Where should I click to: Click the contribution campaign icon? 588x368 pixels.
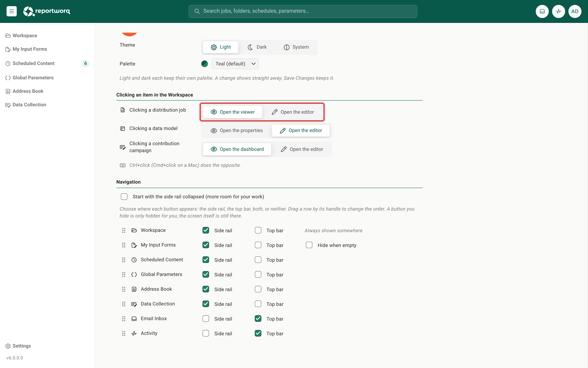point(123,147)
